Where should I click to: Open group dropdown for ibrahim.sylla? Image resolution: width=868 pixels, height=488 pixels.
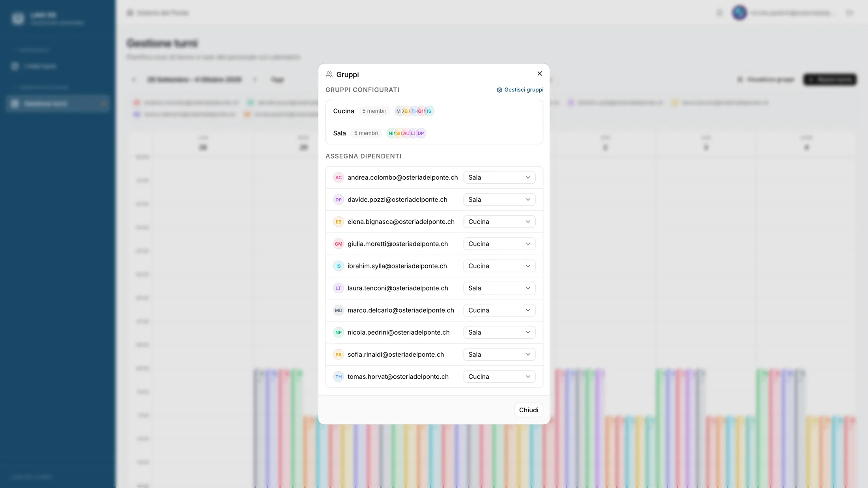[499, 266]
